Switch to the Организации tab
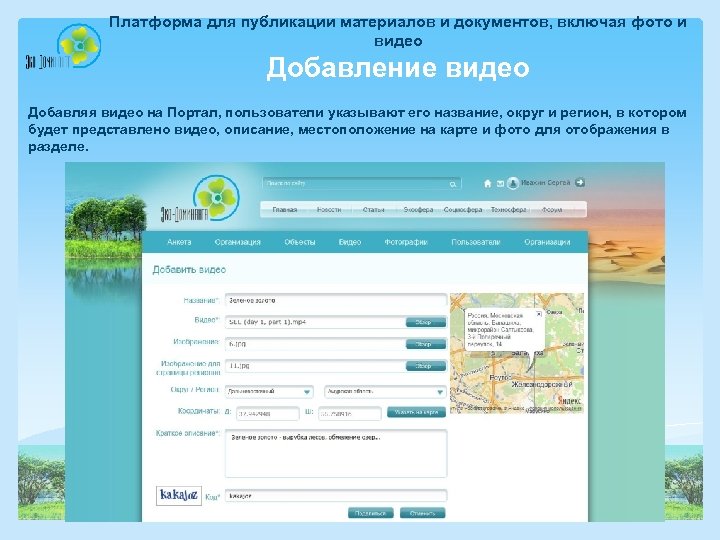This screenshot has width=720, height=540. click(547, 242)
